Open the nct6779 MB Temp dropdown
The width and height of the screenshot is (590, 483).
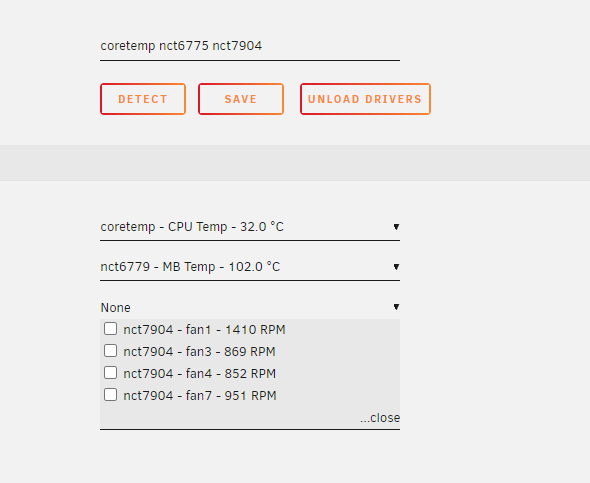click(250, 267)
